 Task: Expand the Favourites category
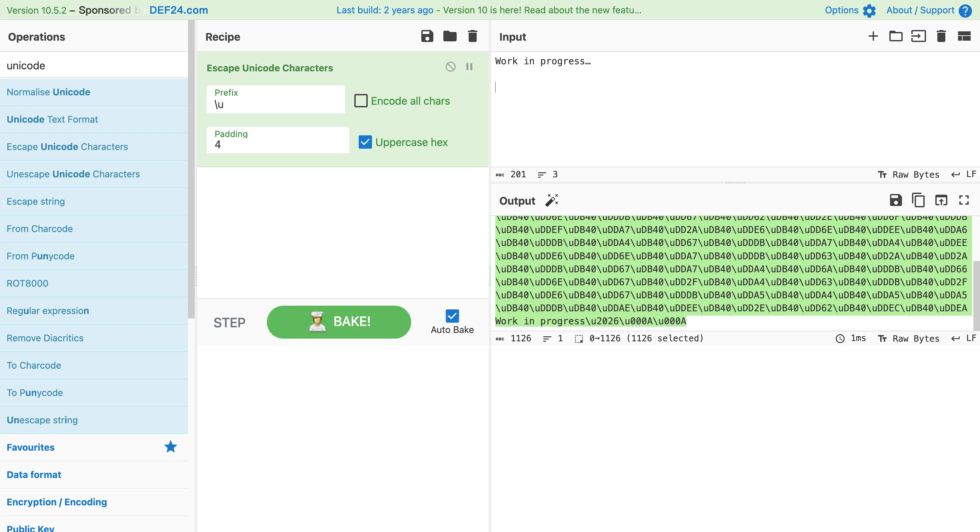[30, 447]
